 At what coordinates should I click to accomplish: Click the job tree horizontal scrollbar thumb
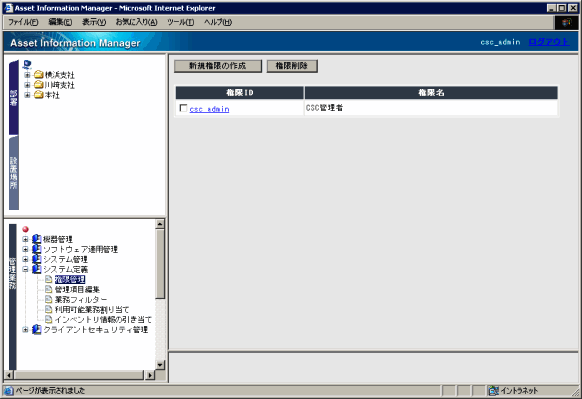pyautogui.click(x=78, y=375)
